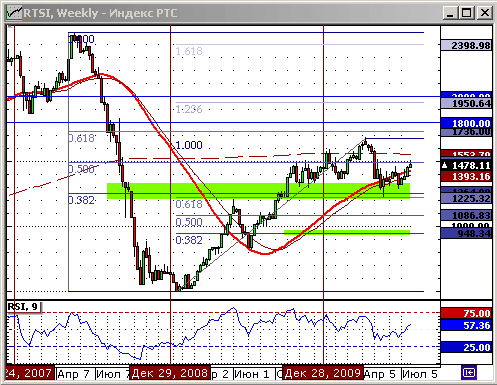Click the 'Апр 5' date label
Image resolution: width=497 pixels, height=385 pixels.
[x=380, y=374]
